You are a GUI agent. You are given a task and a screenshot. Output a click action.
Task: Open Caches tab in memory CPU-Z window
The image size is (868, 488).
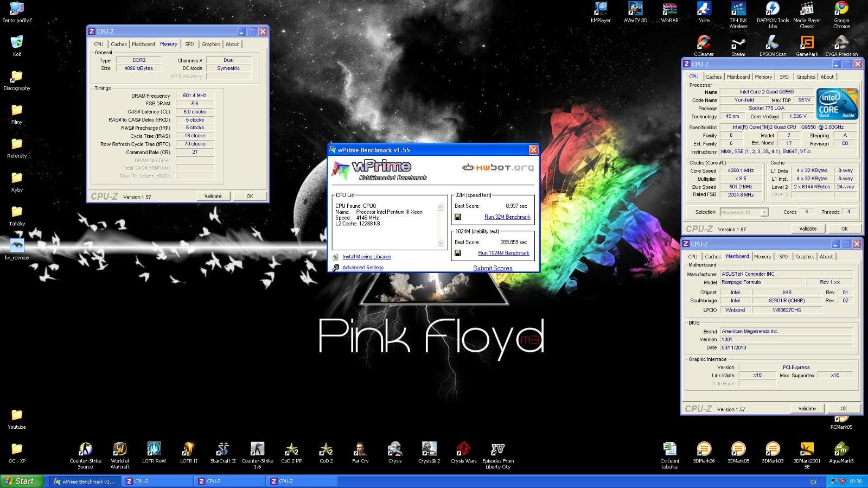119,45
